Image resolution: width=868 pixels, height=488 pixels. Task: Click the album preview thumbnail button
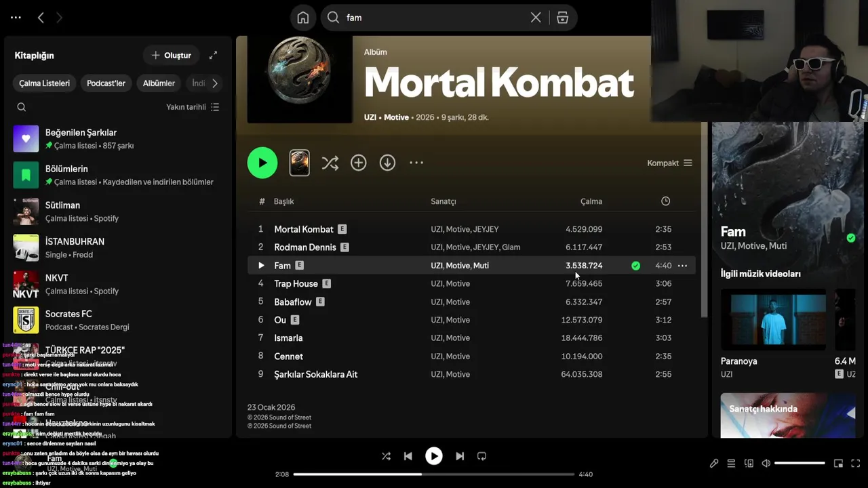pos(299,163)
